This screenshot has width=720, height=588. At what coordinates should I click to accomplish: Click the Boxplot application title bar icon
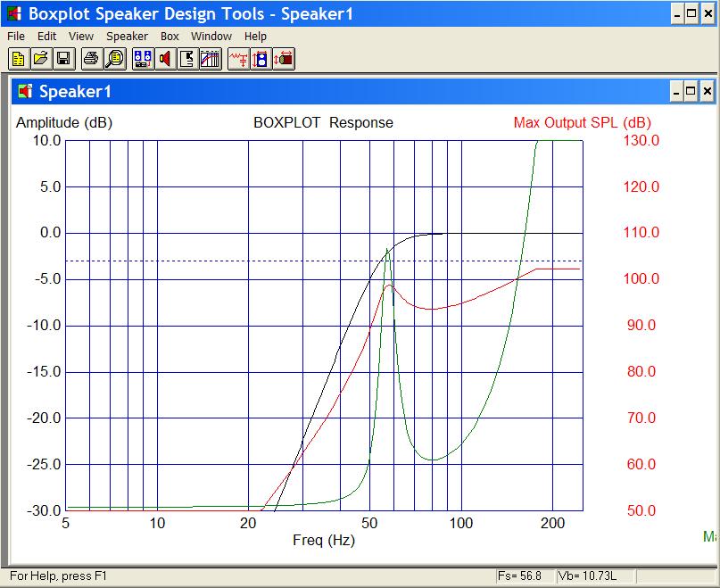click(13, 13)
